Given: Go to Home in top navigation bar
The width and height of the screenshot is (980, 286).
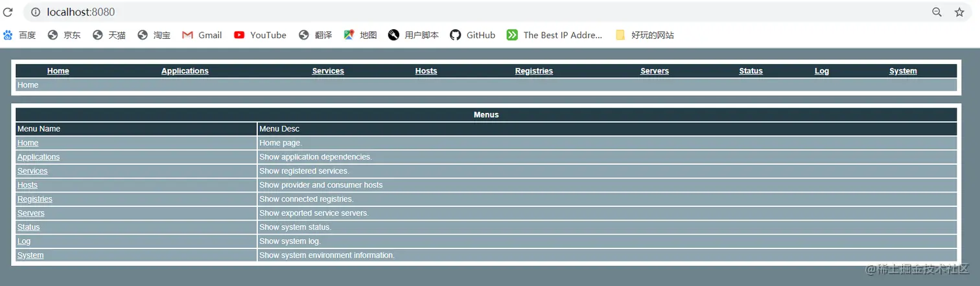Looking at the screenshot, I should tap(58, 71).
